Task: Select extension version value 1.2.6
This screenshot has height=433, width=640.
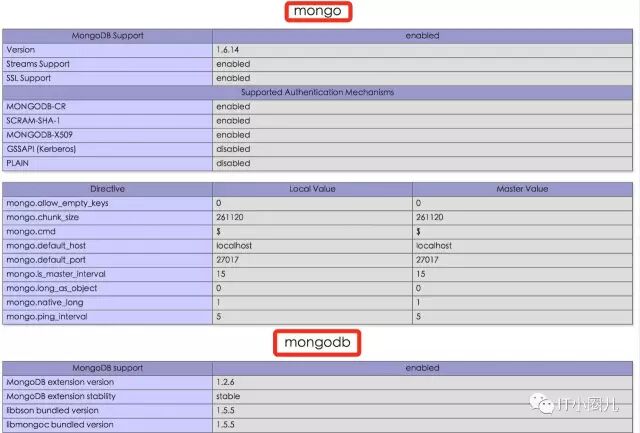Action: click(225, 382)
